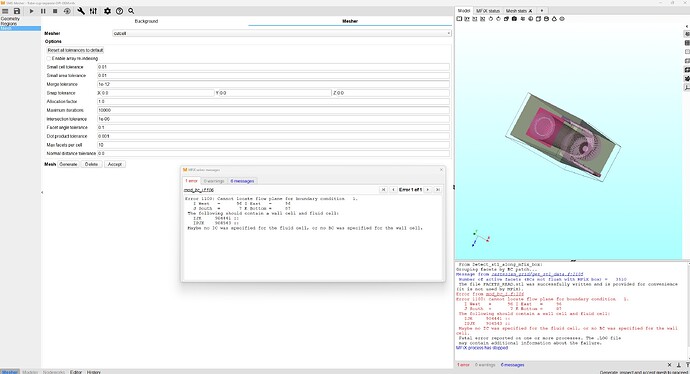This screenshot has width=690, height=374.
Task: Select the 0 warnings tab in dialog
Action: click(x=214, y=181)
